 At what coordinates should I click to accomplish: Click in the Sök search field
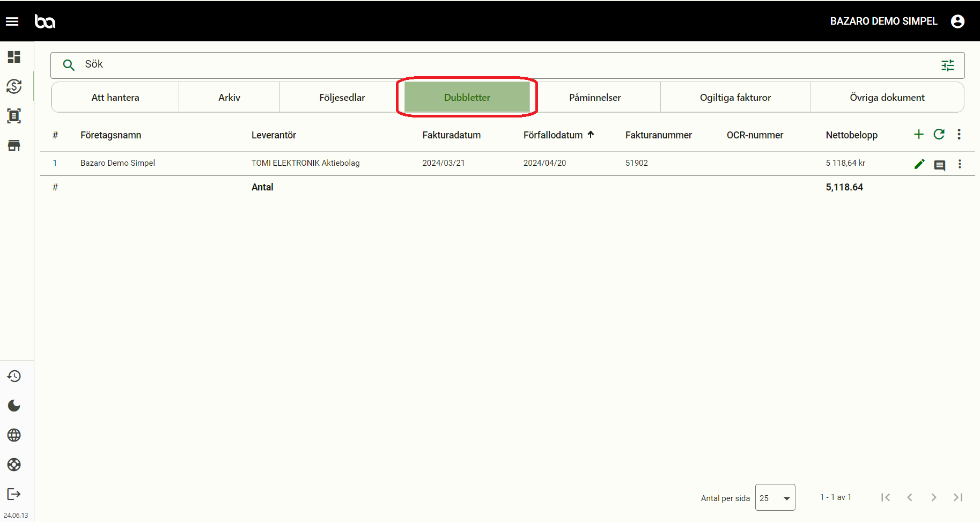click(507, 65)
